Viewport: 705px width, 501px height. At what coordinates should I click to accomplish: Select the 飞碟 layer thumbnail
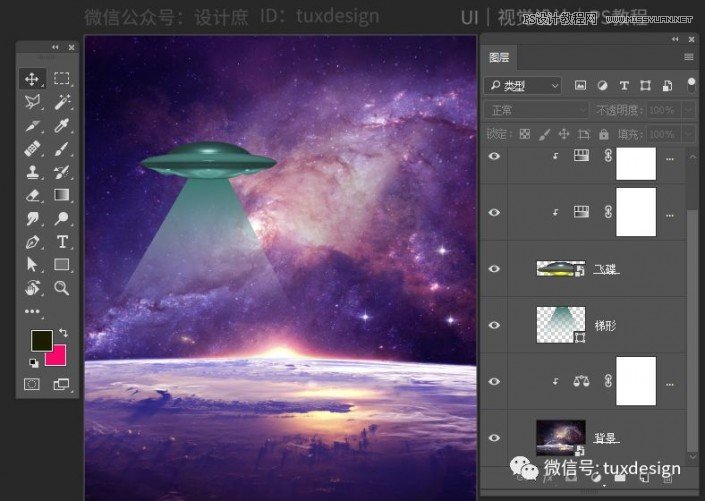[561, 268]
